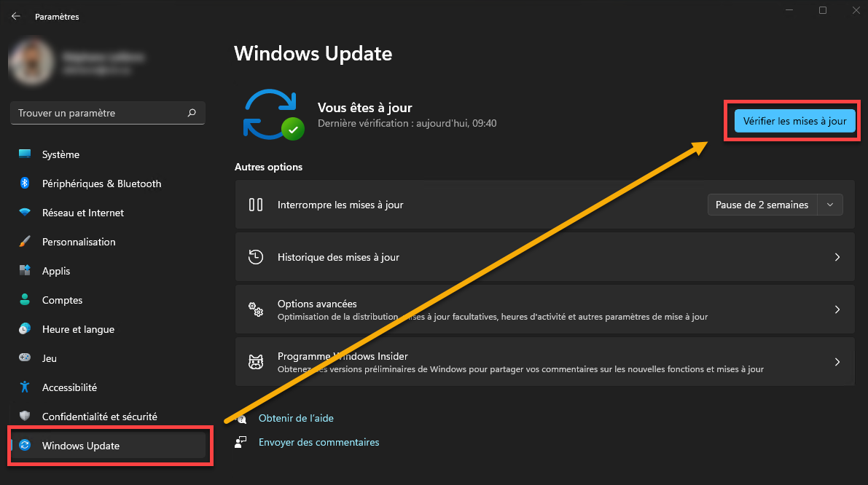The width and height of the screenshot is (868, 485).
Task: Maximize the Paramètres window
Action: (x=823, y=10)
